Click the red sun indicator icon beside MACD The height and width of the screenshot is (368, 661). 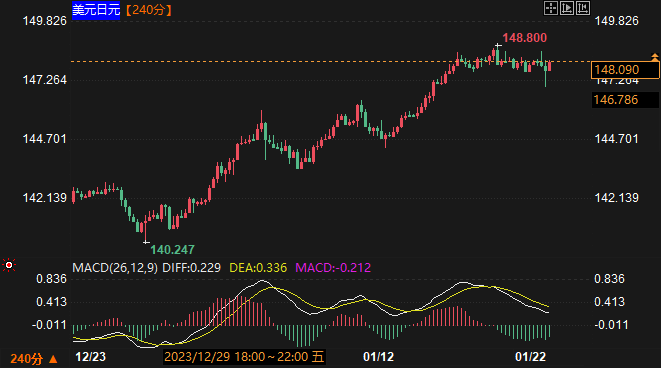pos(9,265)
